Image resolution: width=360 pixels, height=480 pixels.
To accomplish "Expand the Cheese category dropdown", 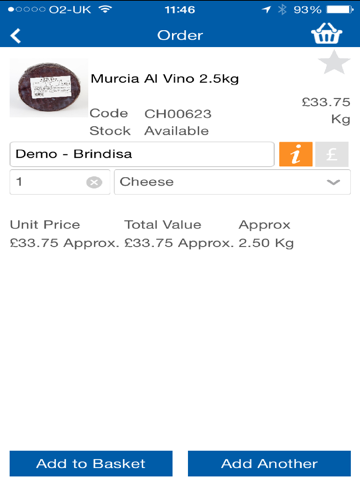I will tap(232, 182).
